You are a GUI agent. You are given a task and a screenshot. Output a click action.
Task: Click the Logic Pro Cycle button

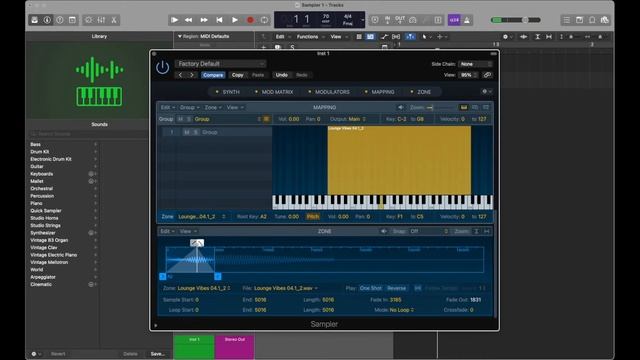coord(264,20)
